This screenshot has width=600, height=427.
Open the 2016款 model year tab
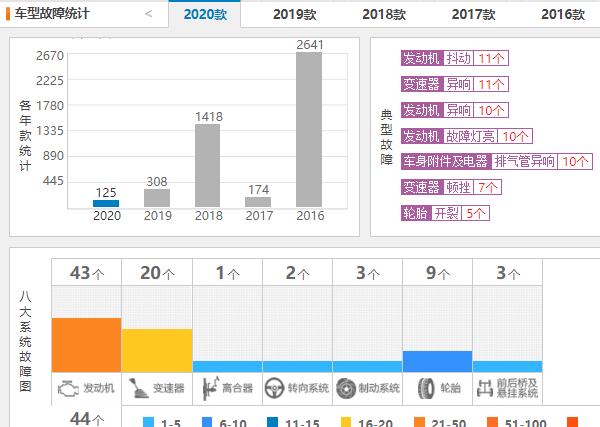pos(563,14)
